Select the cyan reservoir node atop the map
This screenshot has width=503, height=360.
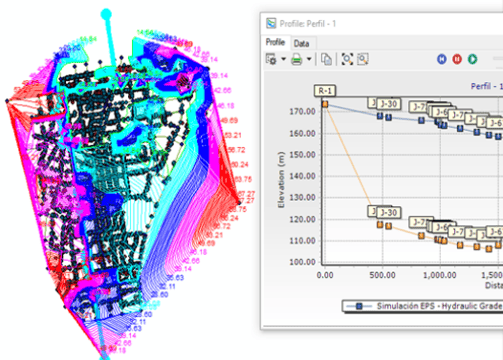pos(106,14)
